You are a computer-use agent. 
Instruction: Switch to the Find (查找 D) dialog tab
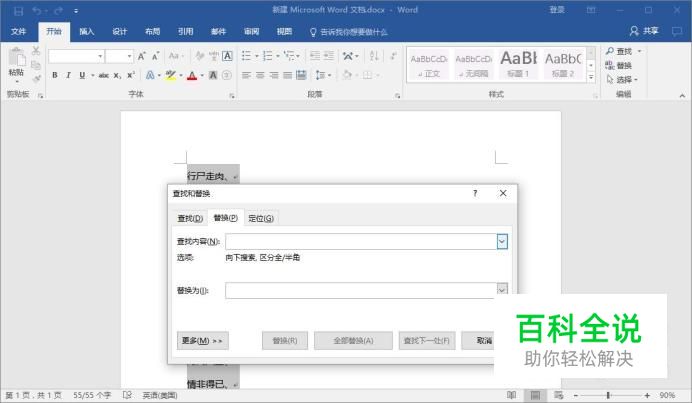coord(190,218)
